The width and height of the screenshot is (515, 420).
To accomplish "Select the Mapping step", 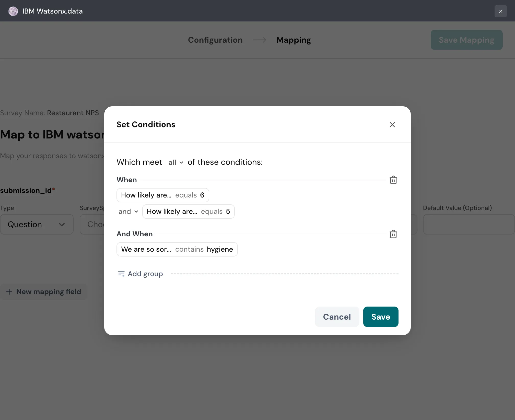I will point(294,40).
